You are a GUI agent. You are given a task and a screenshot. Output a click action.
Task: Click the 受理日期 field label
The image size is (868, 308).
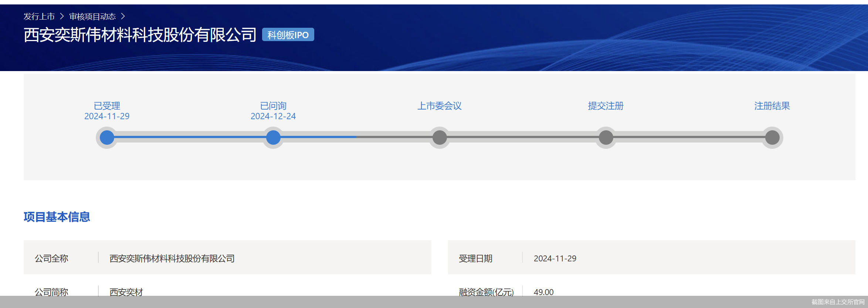(x=475, y=258)
